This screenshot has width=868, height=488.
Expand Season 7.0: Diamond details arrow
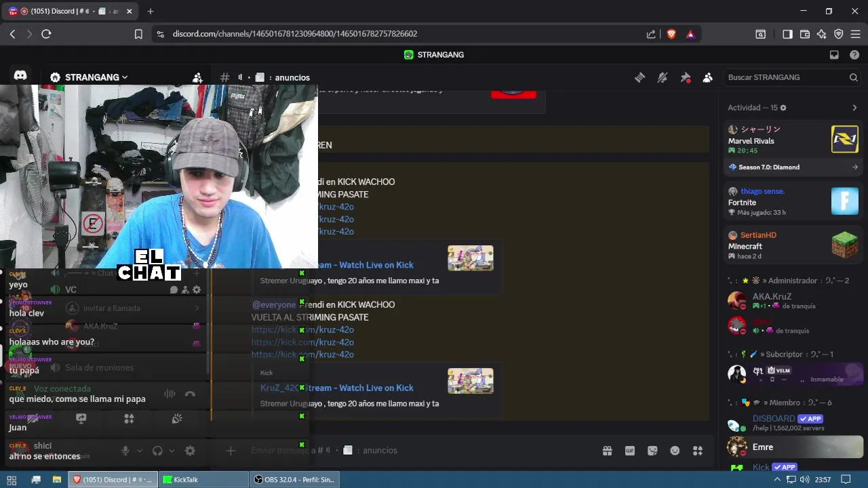click(854, 167)
